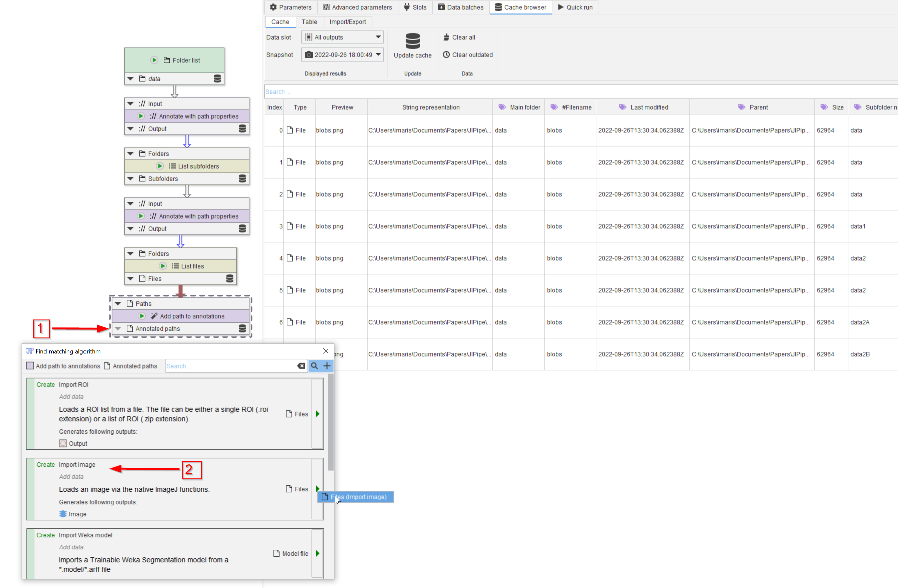Click cache icon on Annotated paths slot
This screenshot has width=898, height=588.
point(242,328)
